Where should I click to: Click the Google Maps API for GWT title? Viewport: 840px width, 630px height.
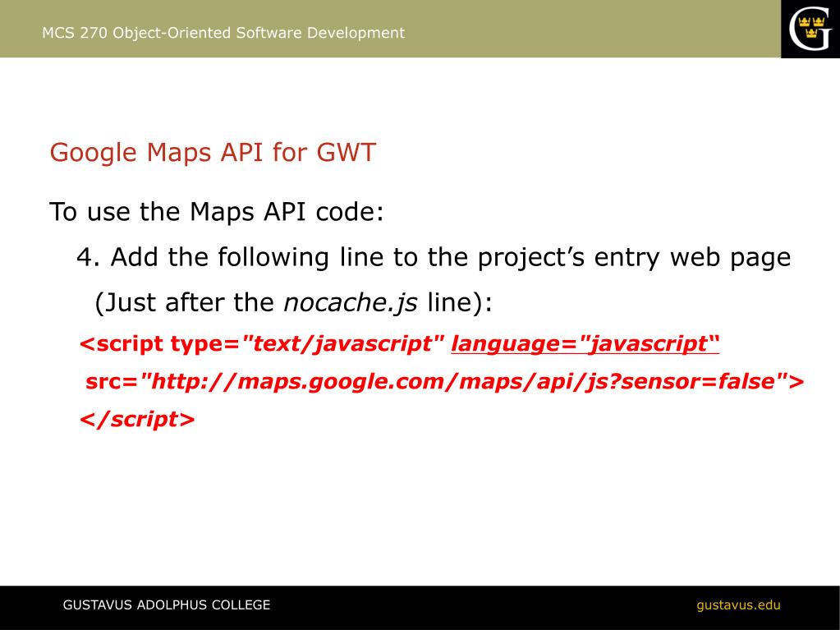(213, 152)
